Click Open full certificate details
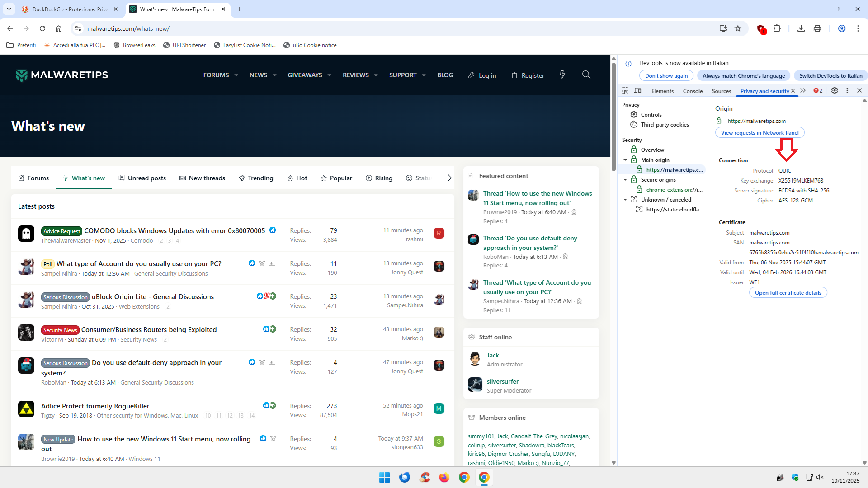This screenshot has width=868, height=488. (x=788, y=293)
